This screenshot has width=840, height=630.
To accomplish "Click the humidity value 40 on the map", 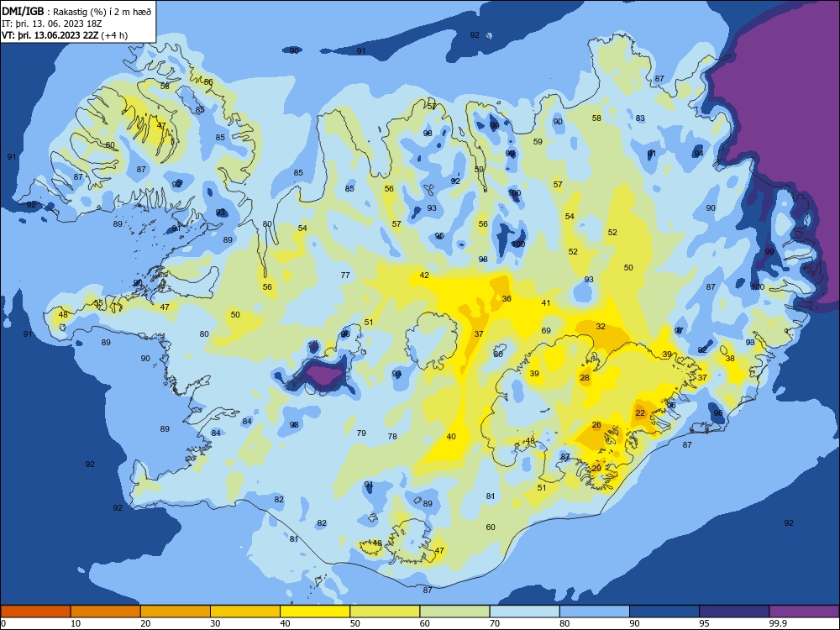I will (x=451, y=437).
